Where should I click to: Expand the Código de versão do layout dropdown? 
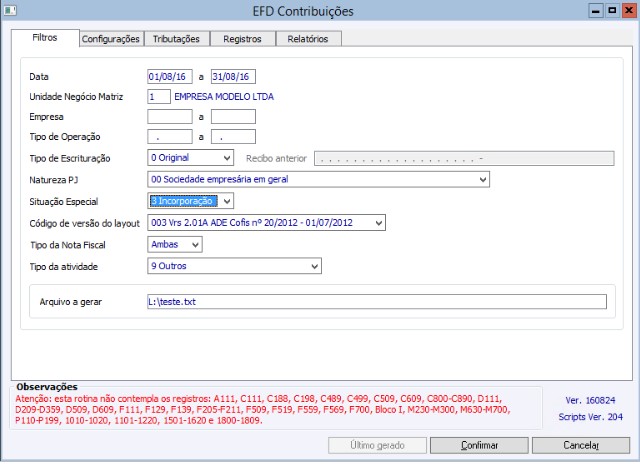click(x=266, y=223)
